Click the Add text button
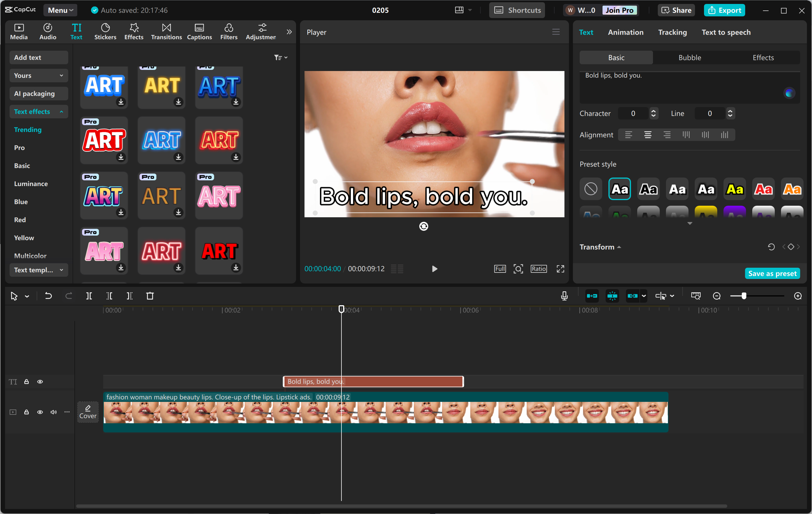This screenshot has height=514, width=812. click(x=38, y=57)
